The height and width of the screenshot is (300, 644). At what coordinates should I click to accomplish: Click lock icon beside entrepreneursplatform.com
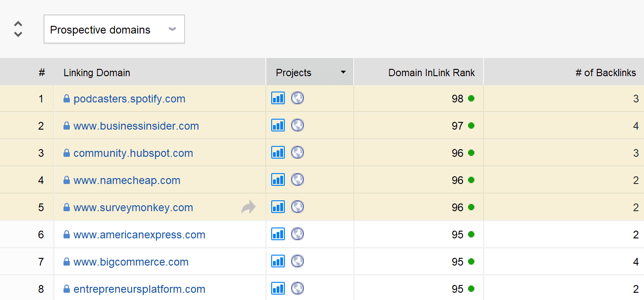(x=67, y=289)
